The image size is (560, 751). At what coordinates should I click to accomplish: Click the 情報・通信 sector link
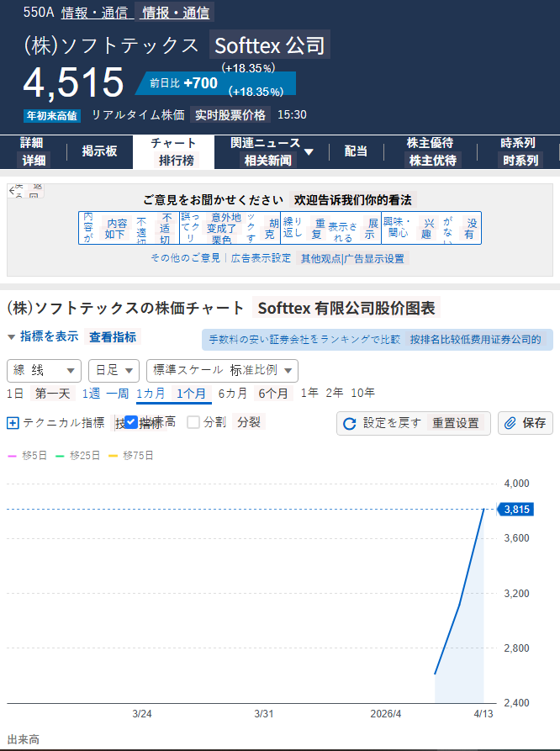(x=98, y=13)
